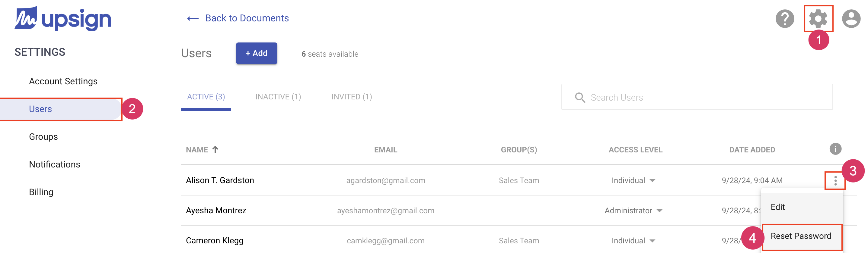The height and width of the screenshot is (253, 868).
Task: Sort by the Name column arrow
Action: (x=215, y=149)
